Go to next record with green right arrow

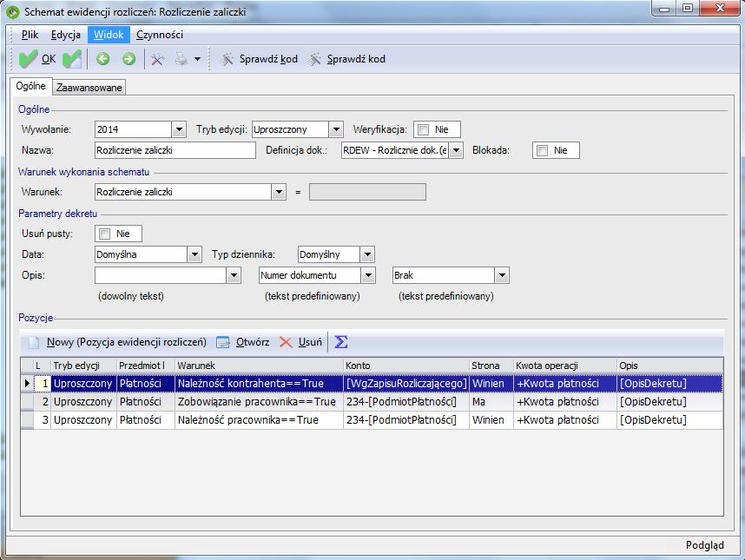tap(129, 59)
